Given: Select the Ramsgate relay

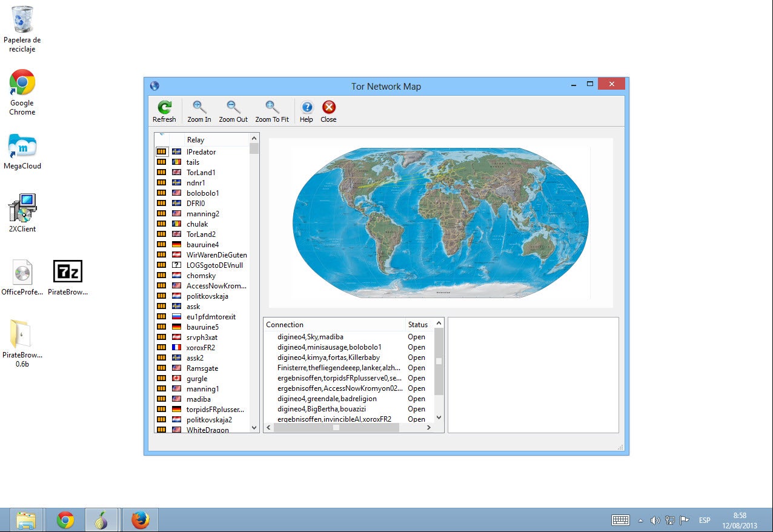Looking at the screenshot, I should (x=202, y=368).
